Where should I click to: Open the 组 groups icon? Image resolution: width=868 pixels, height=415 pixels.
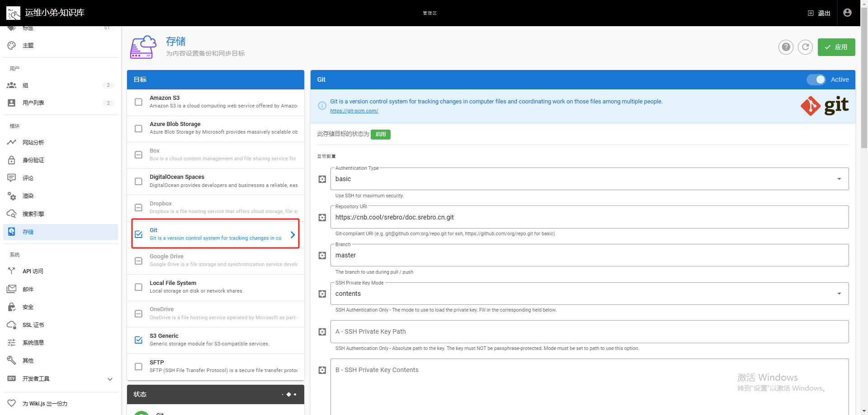tap(12, 85)
